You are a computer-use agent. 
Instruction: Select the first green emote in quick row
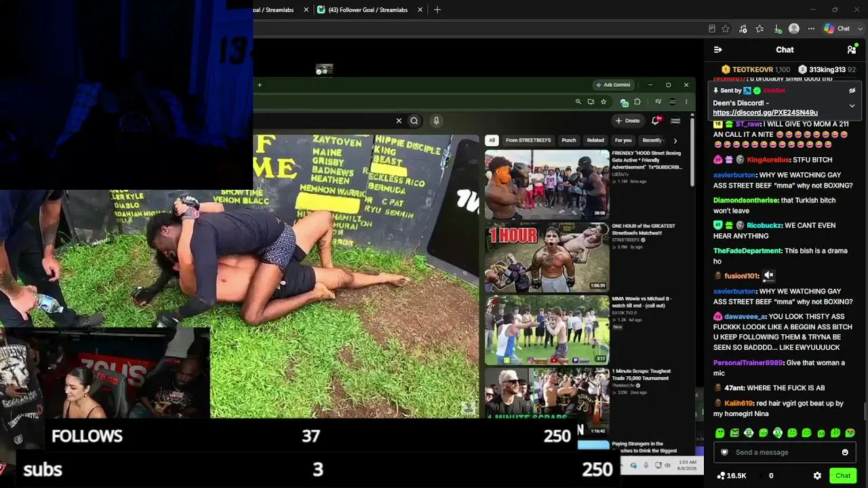(720, 433)
